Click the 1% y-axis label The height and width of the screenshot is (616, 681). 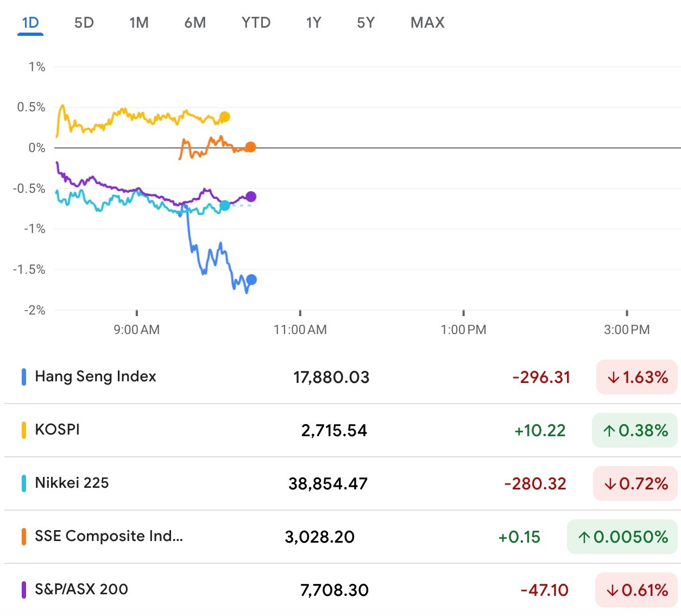point(37,67)
